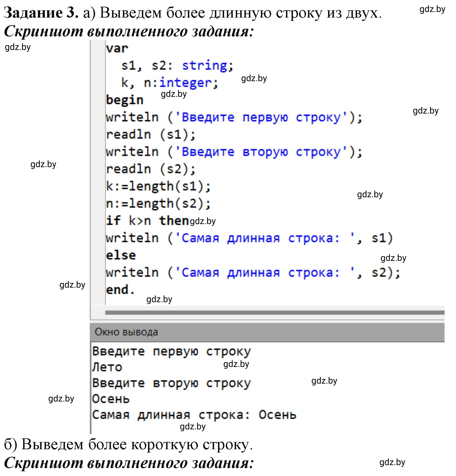Screen dimensions: 456x476
Task: Click the writeln 'Введите первую строку' code line
Action: tap(234, 117)
